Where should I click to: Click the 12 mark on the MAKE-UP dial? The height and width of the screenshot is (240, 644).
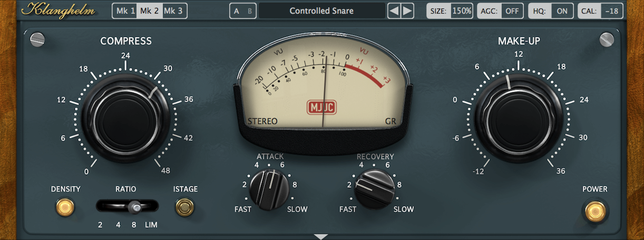519,54
